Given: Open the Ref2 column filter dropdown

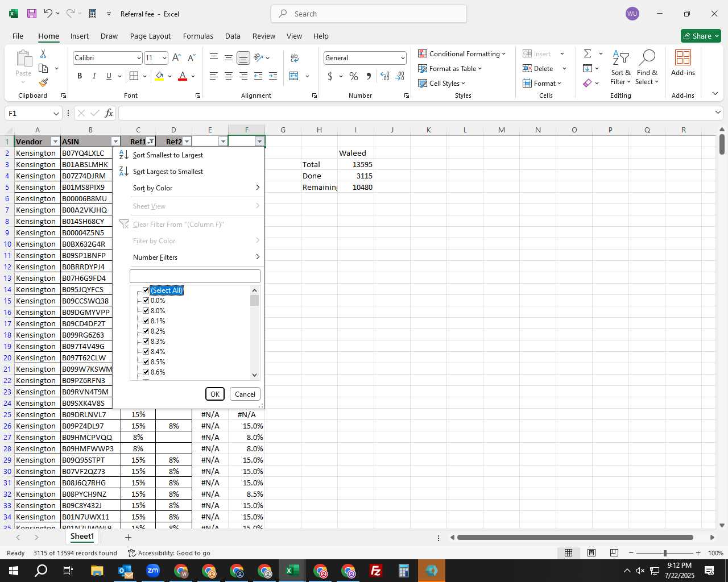Looking at the screenshot, I should point(187,142).
